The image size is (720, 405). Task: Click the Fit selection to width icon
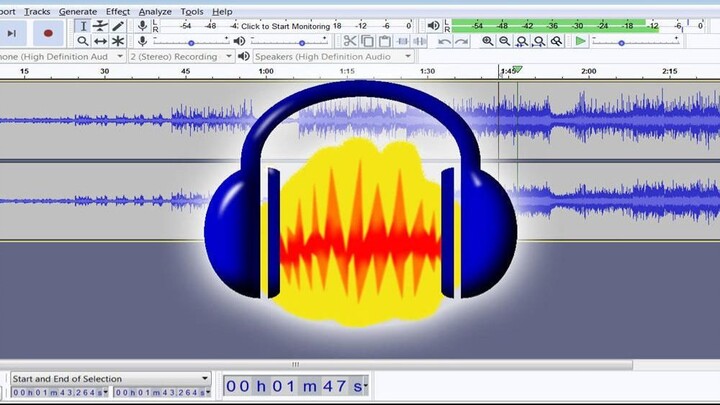(522, 41)
